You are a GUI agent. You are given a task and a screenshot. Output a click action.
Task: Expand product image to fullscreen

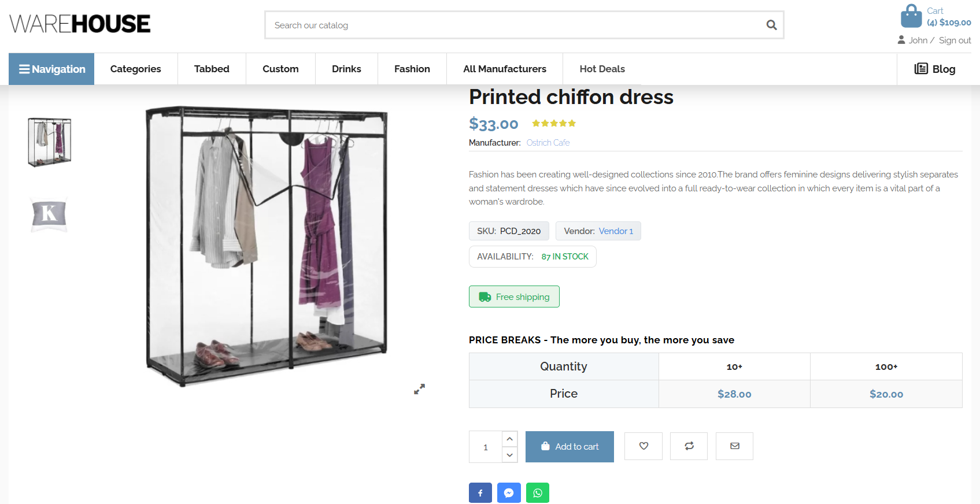coord(419,389)
